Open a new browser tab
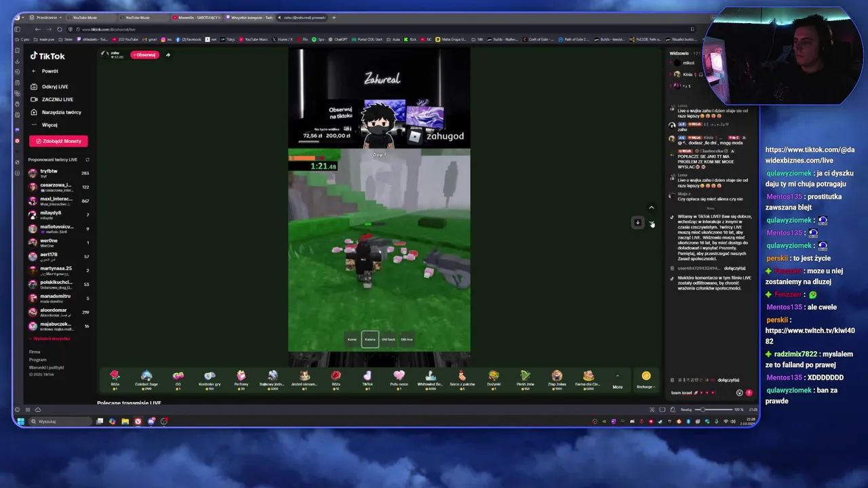 pos(333,17)
